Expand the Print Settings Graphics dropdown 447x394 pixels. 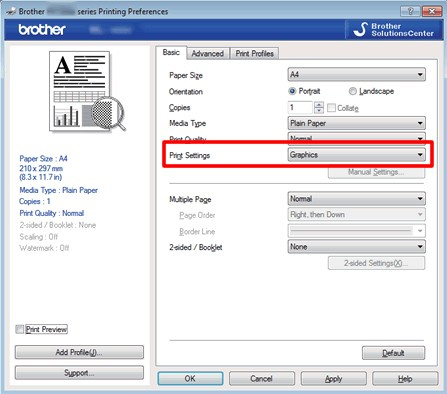click(356, 155)
